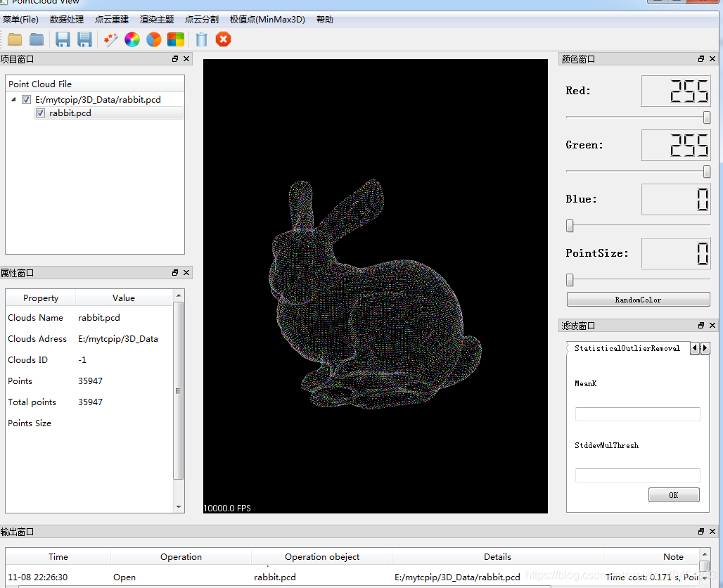This screenshot has height=588, width=723.
Task: Click the trash bin delete icon
Action: coord(202,39)
